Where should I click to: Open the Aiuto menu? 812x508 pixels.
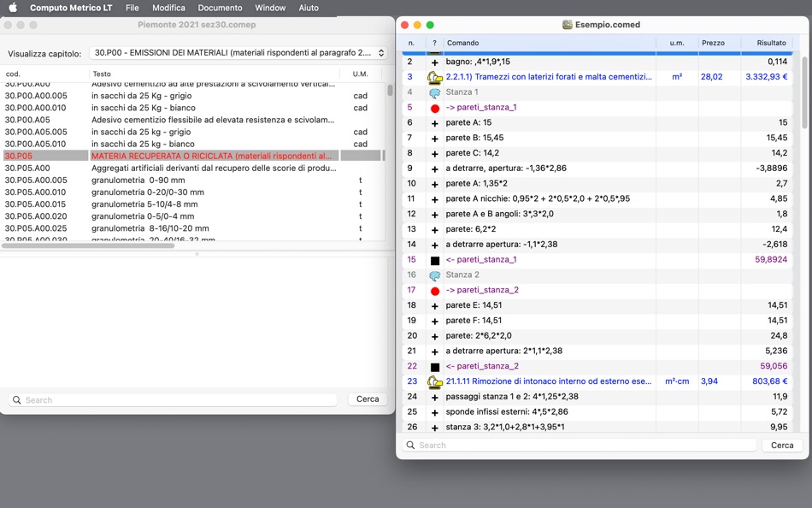(x=309, y=7)
